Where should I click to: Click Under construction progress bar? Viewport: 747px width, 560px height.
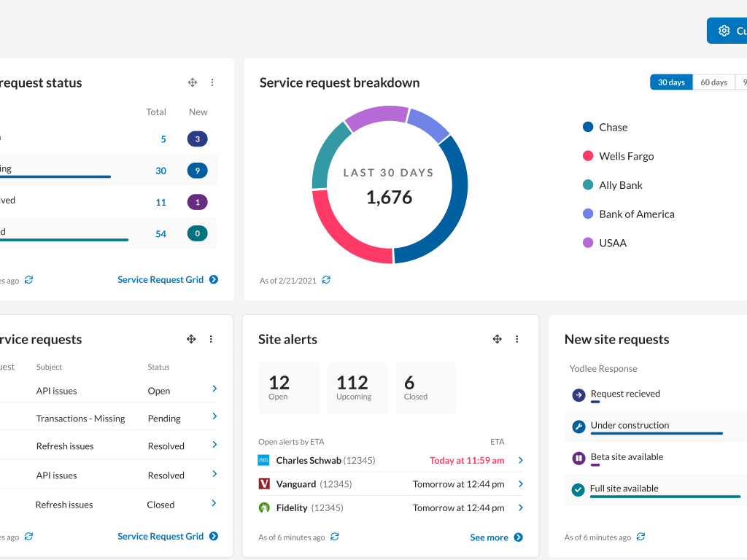click(657, 433)
